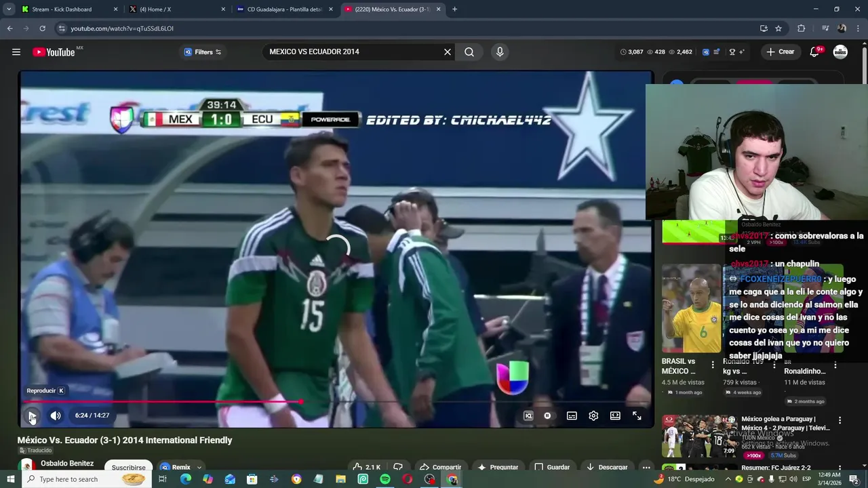Go back with the browser back arrow
Image resolution: width=868 pixels, height=488 pixels.
(x=9, y=28)
